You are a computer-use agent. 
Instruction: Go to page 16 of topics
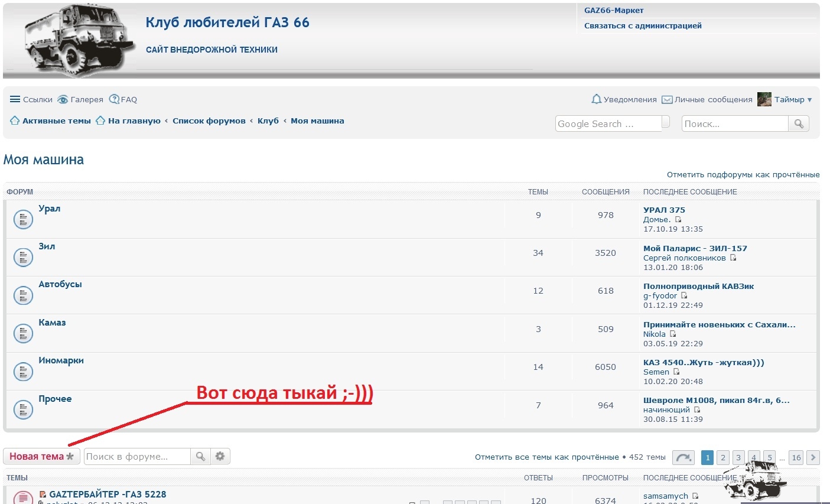point(796,457)
